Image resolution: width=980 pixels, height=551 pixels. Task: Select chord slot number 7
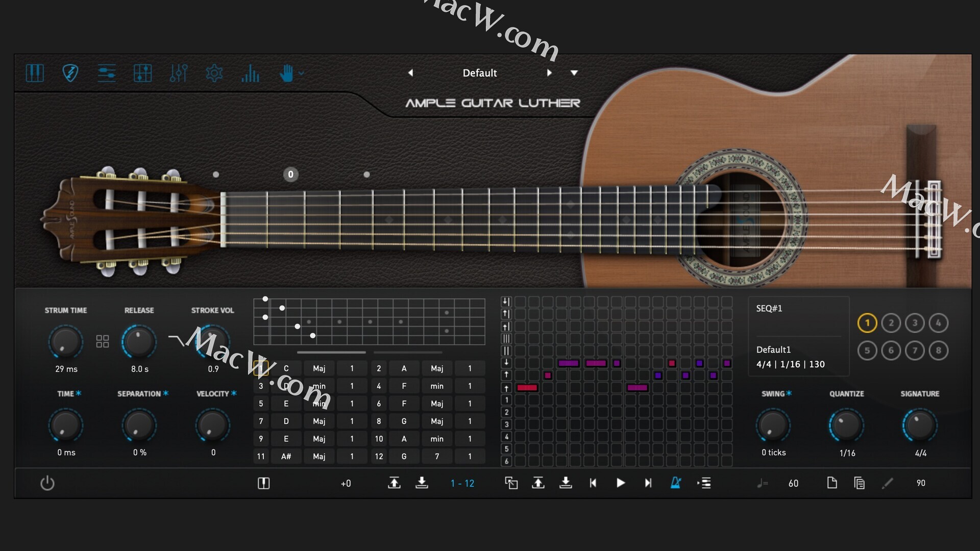tap(261, 421)
